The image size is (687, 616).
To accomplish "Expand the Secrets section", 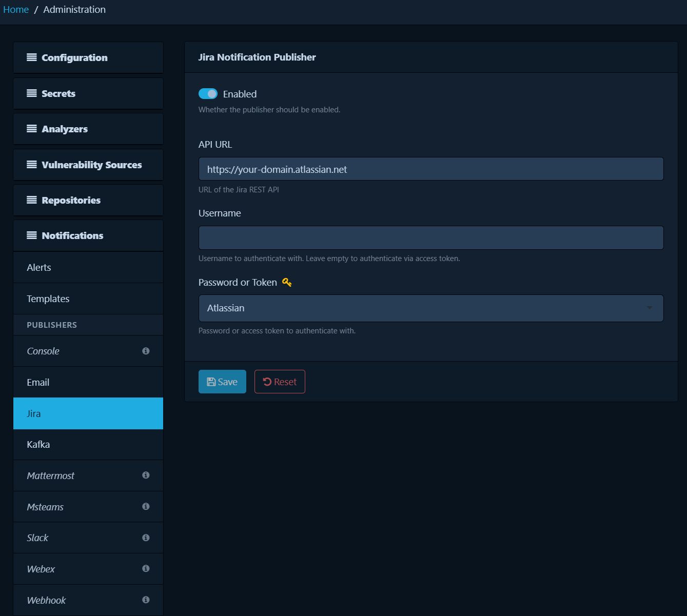I will click(88, 93).
